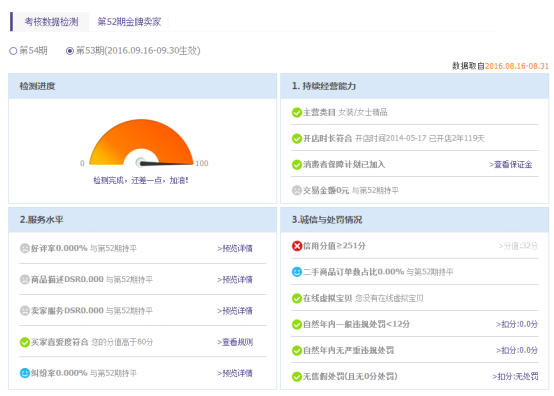The height and width of the screenshot is (396, 554).
Task: Click green check beside 自然年内一般违规处罚
Action: [x=296, y=324]
